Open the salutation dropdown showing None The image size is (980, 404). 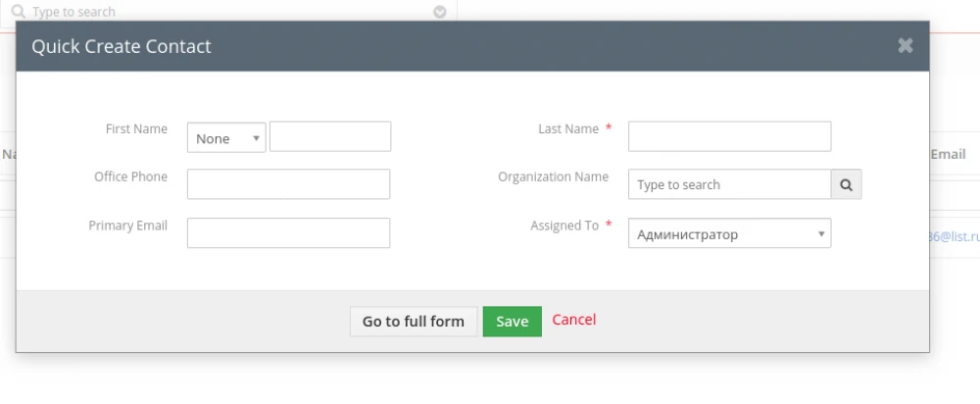tap(226, 138)
